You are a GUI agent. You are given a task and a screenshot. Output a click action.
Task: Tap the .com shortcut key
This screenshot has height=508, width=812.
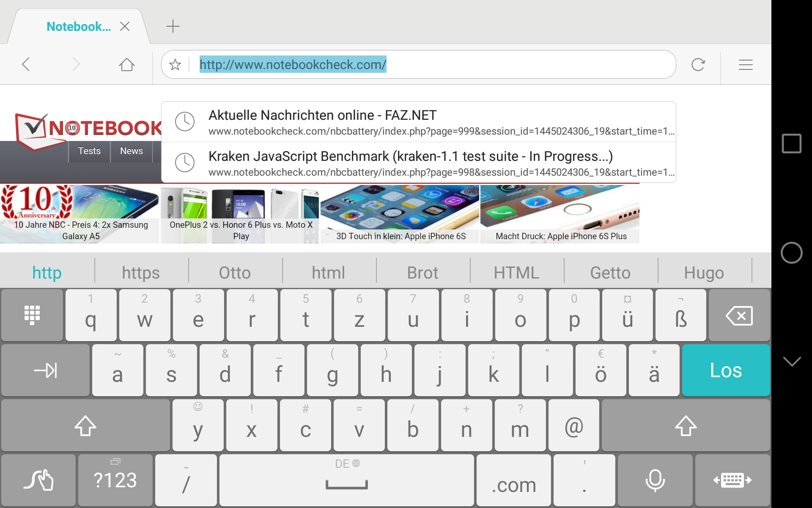[514, 480]
